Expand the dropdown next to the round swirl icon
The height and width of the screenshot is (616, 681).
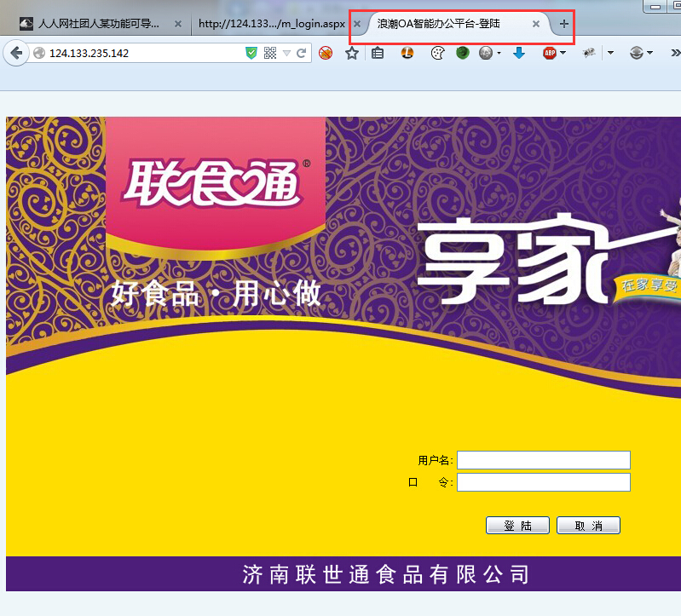[649, 53]
